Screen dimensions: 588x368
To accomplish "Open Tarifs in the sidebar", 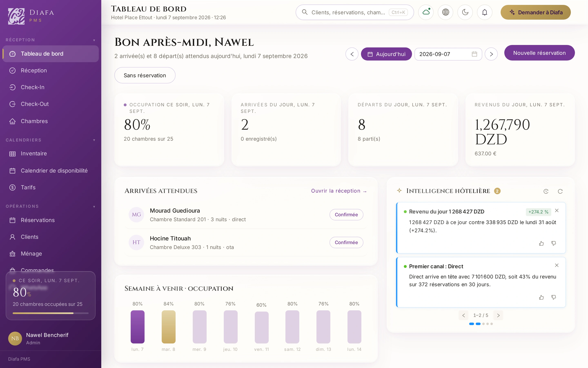I will [x=51, y=187].
